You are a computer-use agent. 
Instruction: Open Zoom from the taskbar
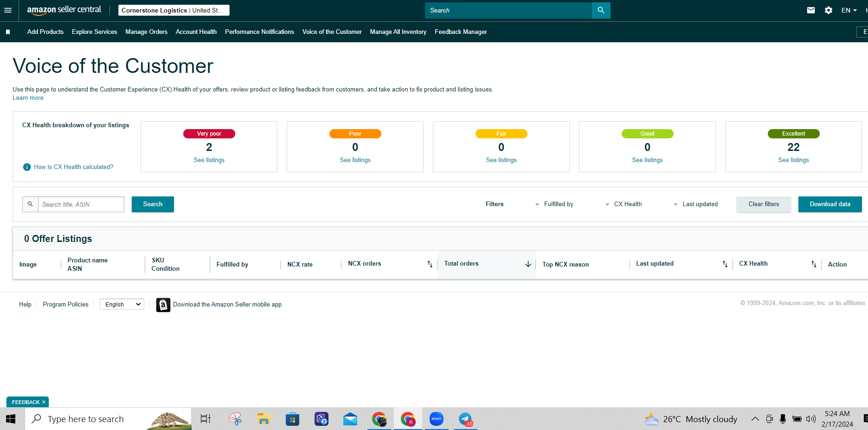(x=437, y=419)
